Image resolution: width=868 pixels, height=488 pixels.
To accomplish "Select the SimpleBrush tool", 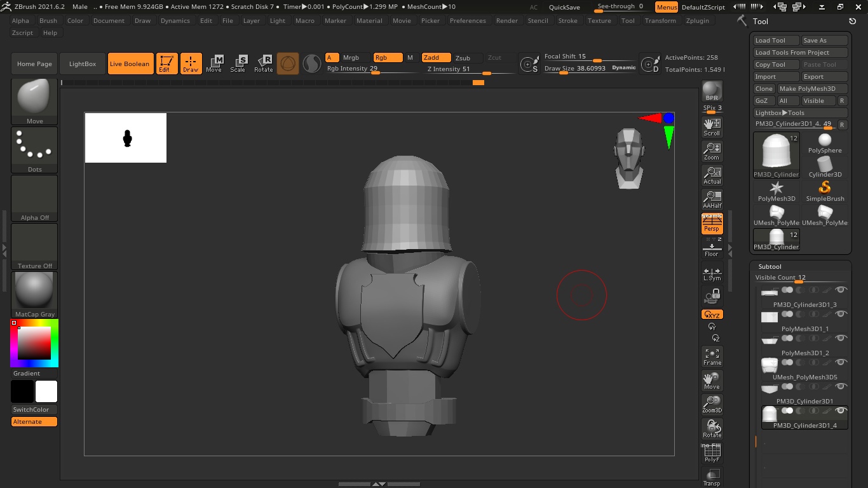I will coord(825,192).
